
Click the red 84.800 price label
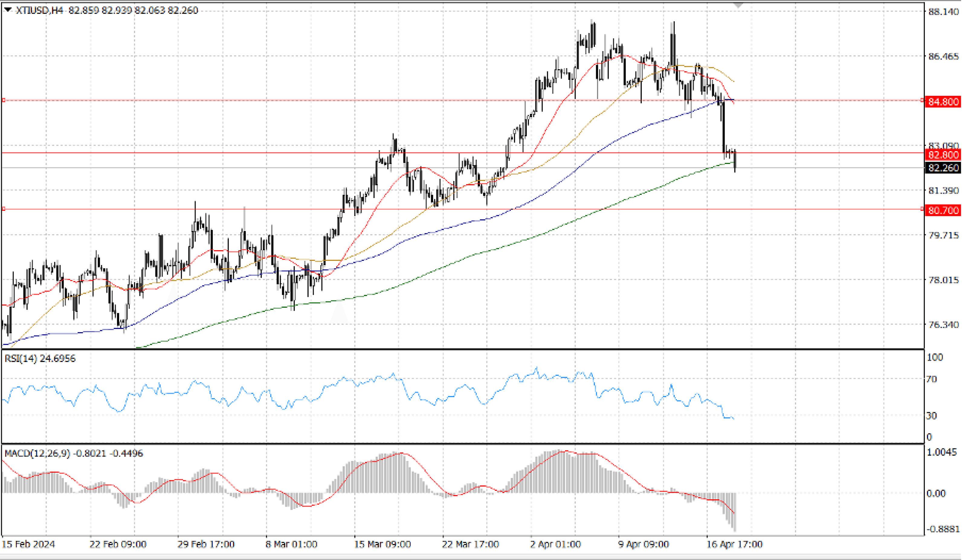943,102
